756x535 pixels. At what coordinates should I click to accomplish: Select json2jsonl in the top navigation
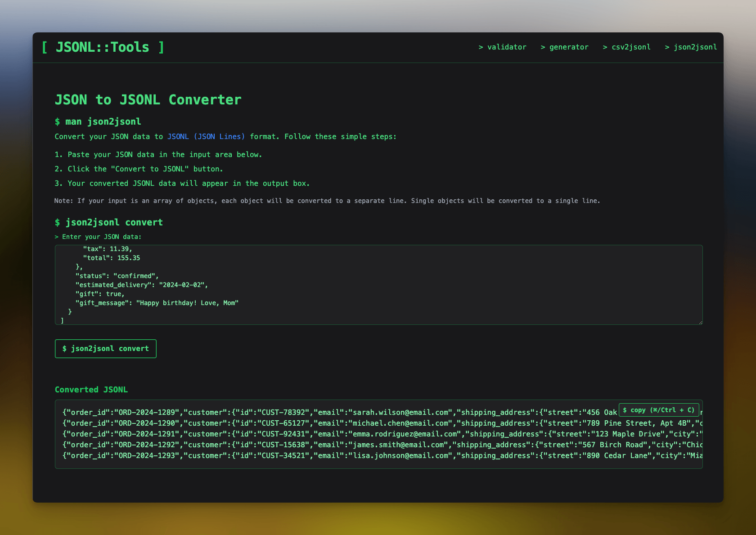pyautogui.click(x=691, y=47)
